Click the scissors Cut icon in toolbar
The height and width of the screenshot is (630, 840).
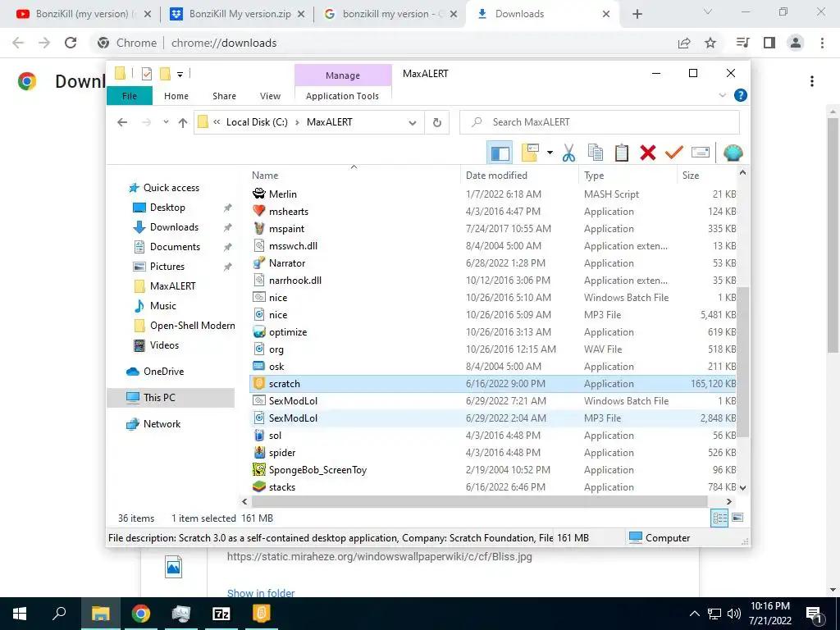tap(569, 153)
